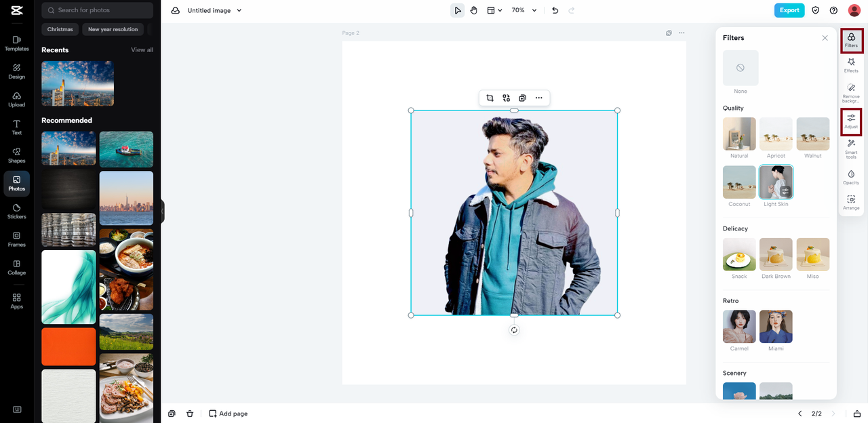Duplicate page icon above the canvas

(669, 33)
